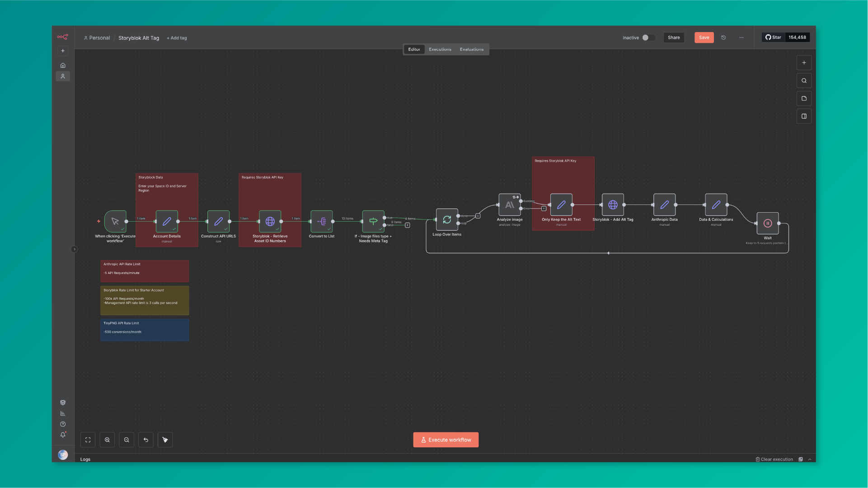Expand the Logs panel chevron
868x488 pixels.
click(x=810, y=459)
